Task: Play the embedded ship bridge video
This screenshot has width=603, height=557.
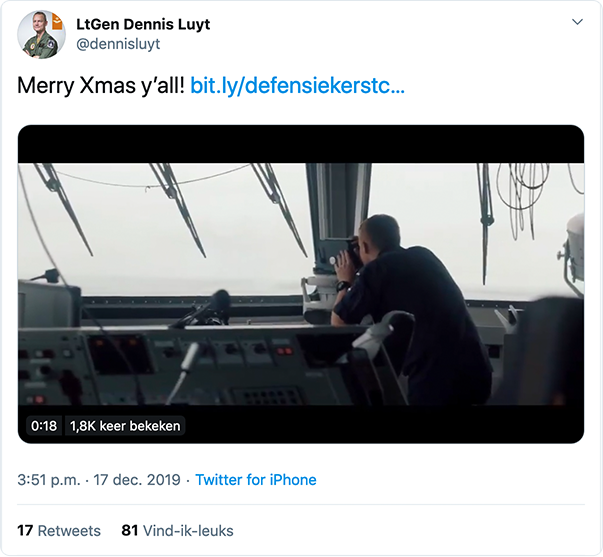Action: pos(301,284)
